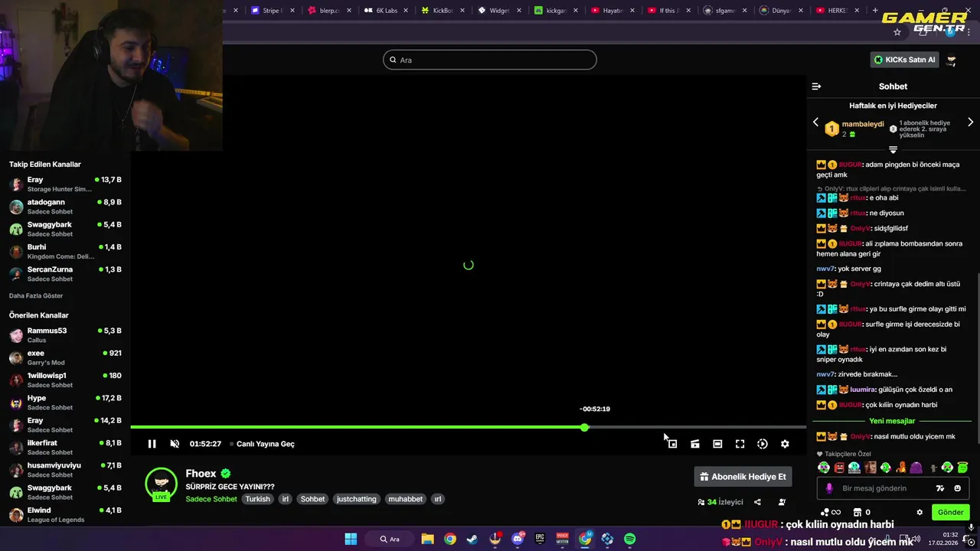This screenshot has height=551, width=980.
Task: View the 34 İzleyici viewer count
Action: (x=720, y=502)
